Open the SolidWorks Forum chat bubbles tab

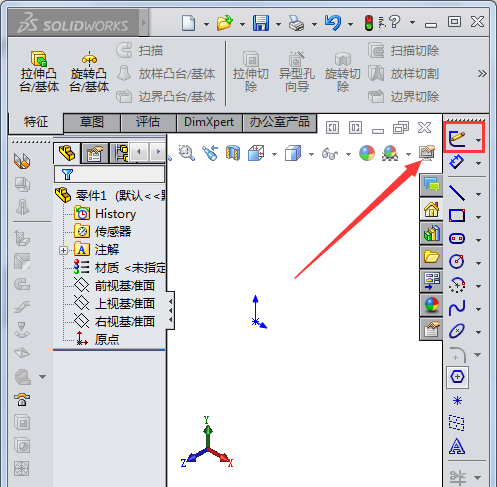click(x=431, y=185)
